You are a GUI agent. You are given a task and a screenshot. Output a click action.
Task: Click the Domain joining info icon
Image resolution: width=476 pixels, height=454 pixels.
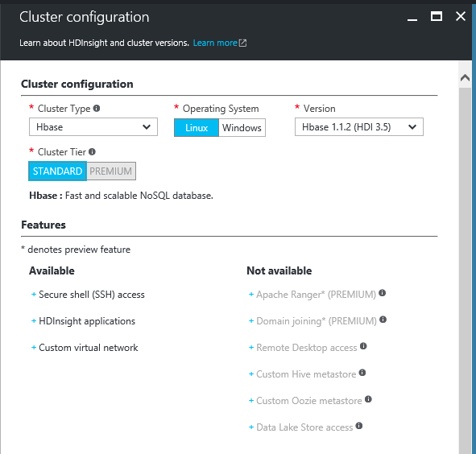click(x=383, y=320)
